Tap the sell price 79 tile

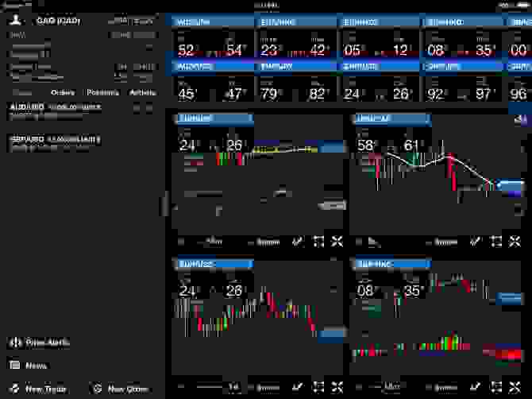[x=273, y=89]
